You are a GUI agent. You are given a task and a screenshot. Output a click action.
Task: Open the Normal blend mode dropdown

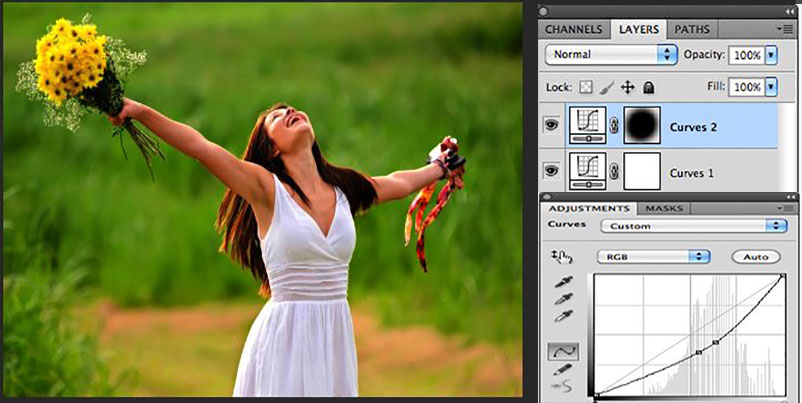611,54
